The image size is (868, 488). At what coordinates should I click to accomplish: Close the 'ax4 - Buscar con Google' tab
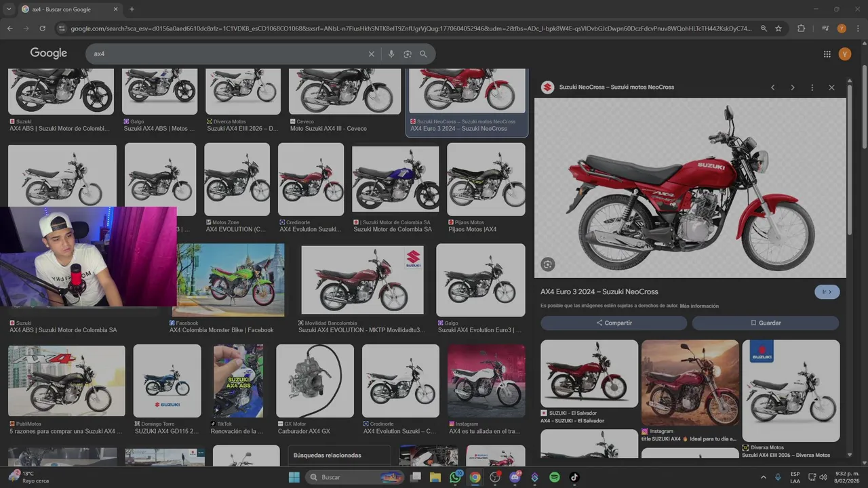(115, 9)
